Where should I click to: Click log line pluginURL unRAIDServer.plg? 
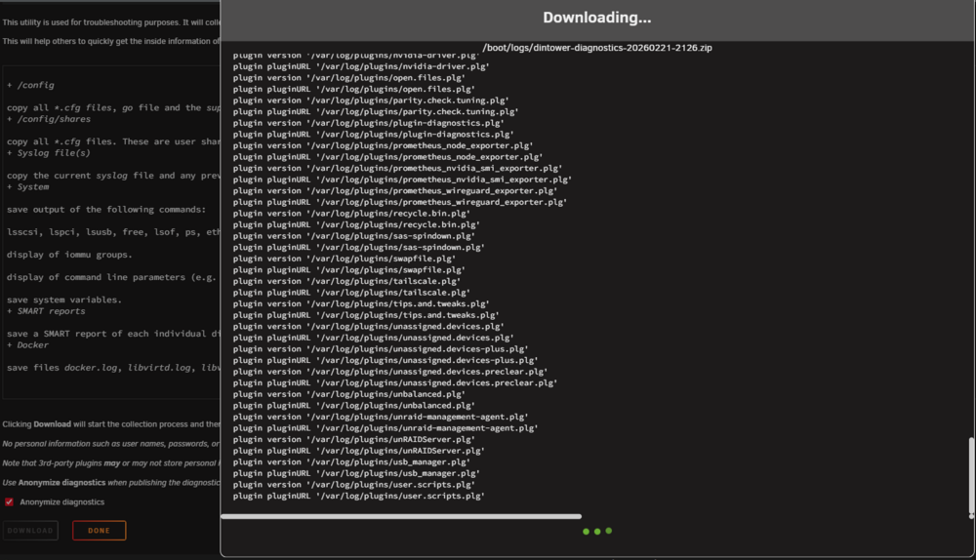pos(359,451)
